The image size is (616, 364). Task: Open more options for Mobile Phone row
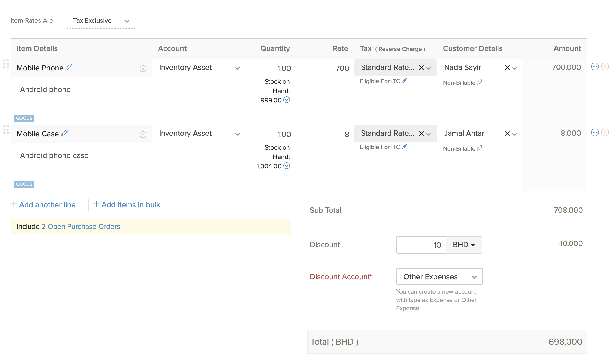[595, 67]
